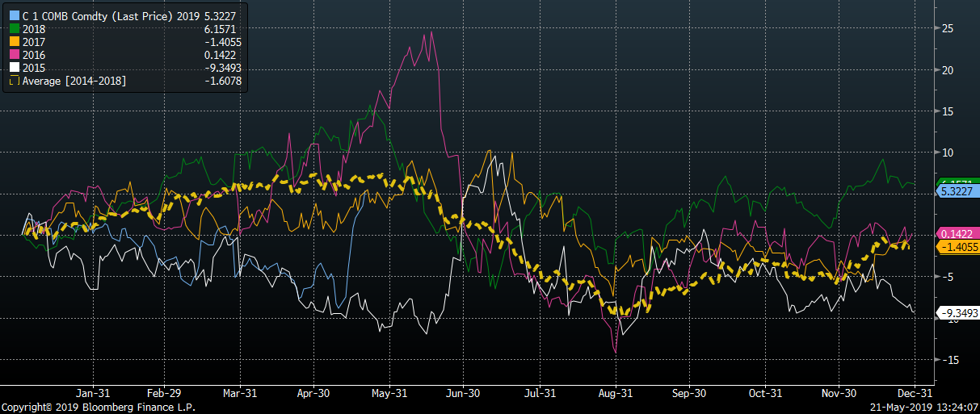Select the Average [2014-2018] legend label
Image resolution: width=980 pixels, height=414 pixels.
click(x=74, y=82)
